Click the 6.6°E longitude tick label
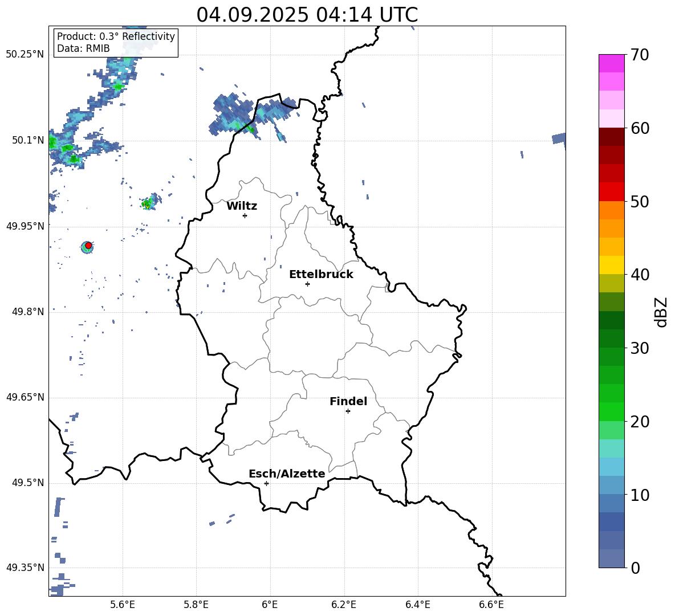The height and width of the screenshot is (616, 675). point(491,605)
